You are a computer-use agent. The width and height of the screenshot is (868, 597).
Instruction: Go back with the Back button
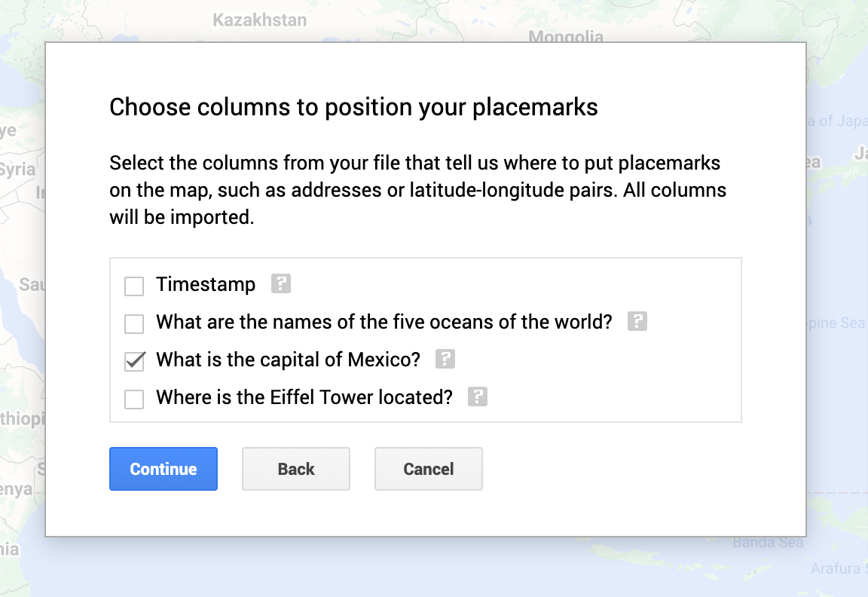[x=295, y=468]
